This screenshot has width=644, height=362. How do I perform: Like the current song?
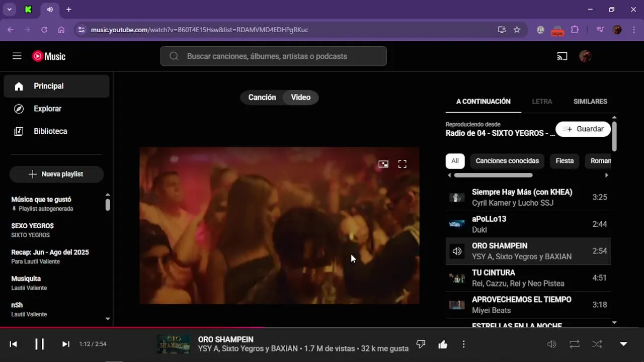point(443,344)
